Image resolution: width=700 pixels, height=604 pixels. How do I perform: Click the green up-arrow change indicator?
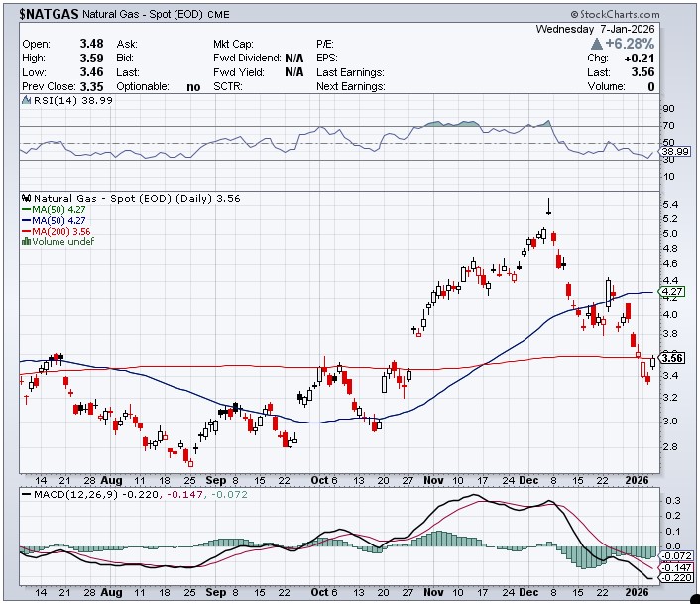(596, 45)
